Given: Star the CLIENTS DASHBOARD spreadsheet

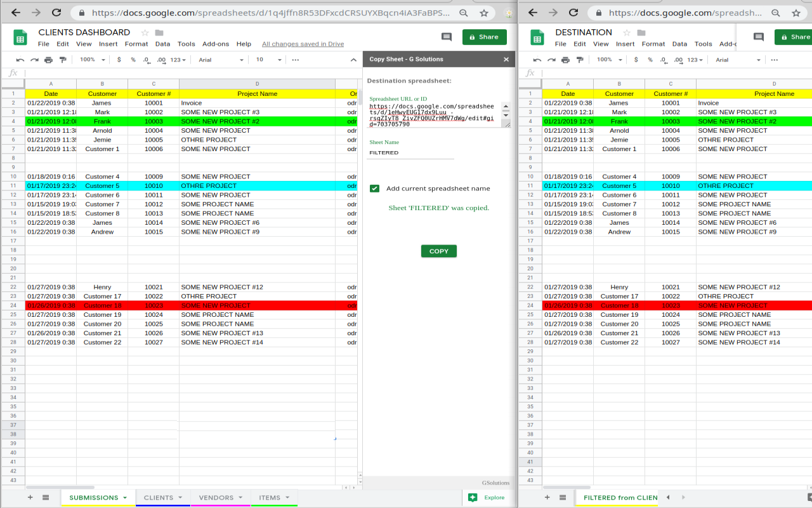Looking at the screenshot, I should pos(145,32).
